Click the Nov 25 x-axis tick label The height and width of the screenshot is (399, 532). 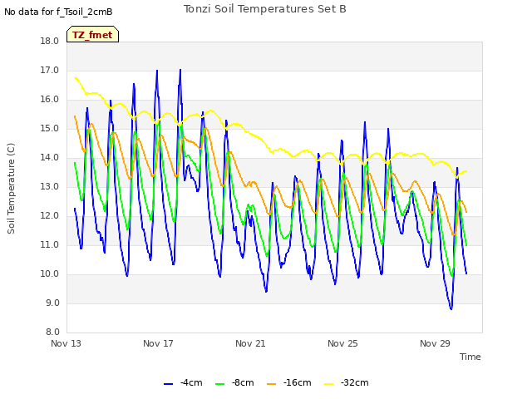click(x=342, y=343)
